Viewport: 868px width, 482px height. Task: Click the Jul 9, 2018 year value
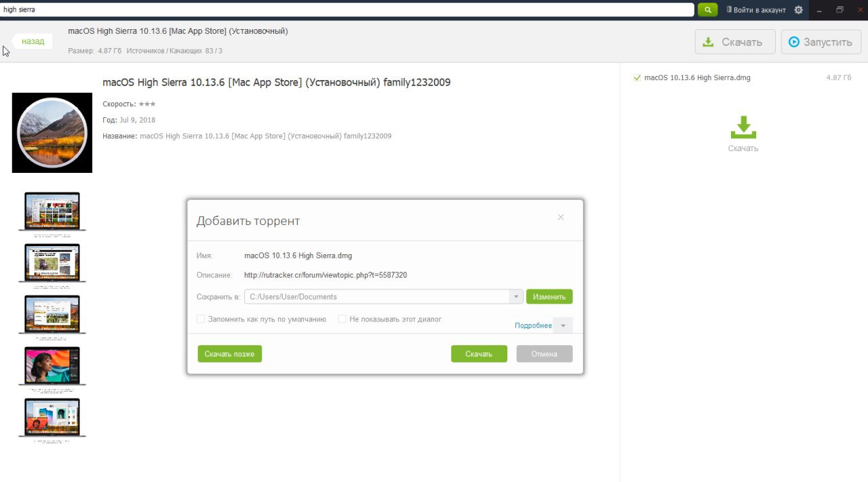point(137,120)
